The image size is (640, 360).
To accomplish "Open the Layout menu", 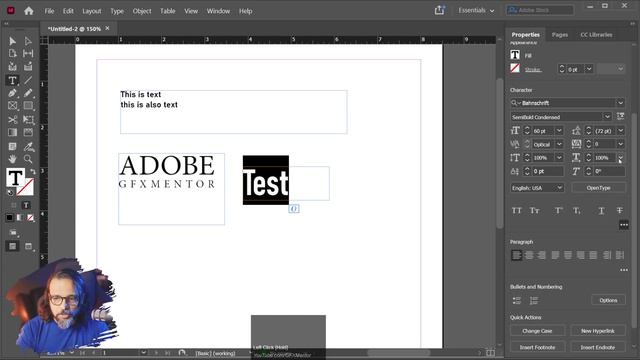I will point(91,11).
